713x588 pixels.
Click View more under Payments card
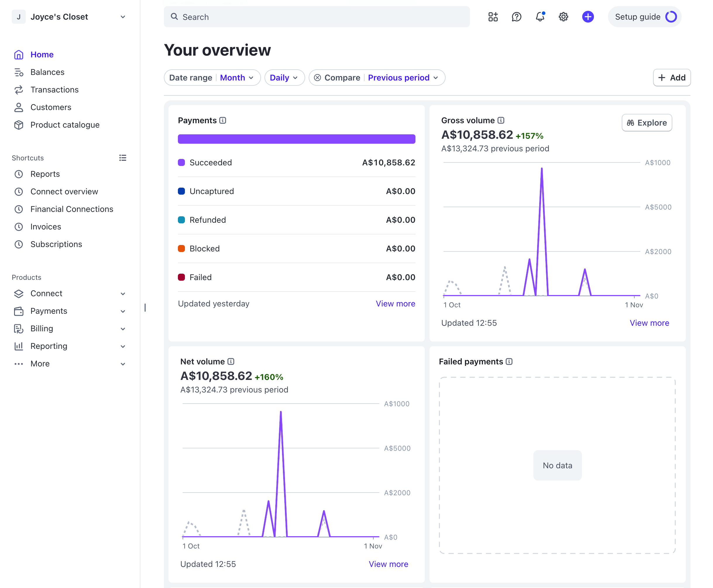(395, 304)
